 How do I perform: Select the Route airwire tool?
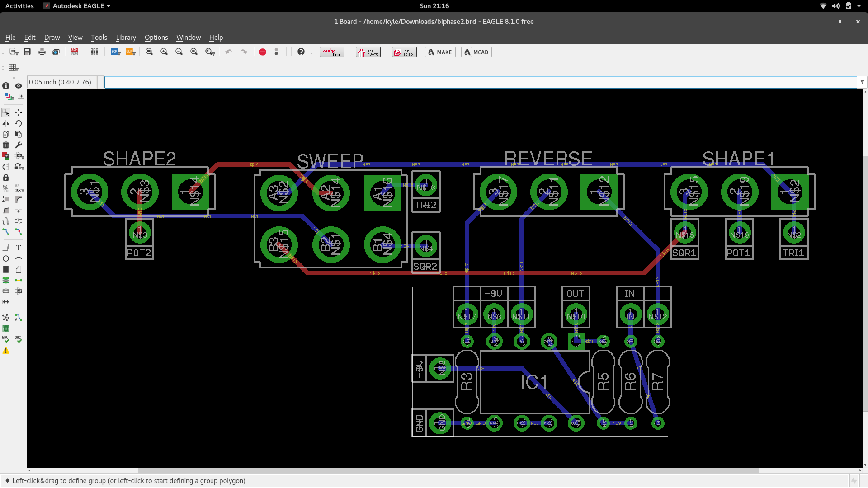tap(6, 232)
